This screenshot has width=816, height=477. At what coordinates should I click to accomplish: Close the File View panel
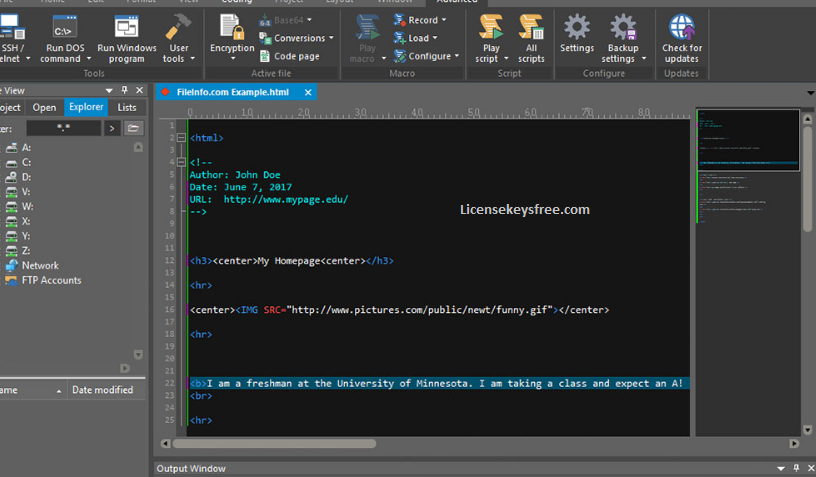click(139, 90)
